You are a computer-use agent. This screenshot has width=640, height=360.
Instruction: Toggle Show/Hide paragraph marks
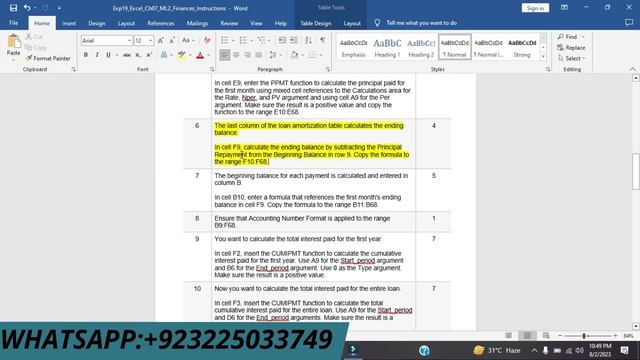[322, 40]
